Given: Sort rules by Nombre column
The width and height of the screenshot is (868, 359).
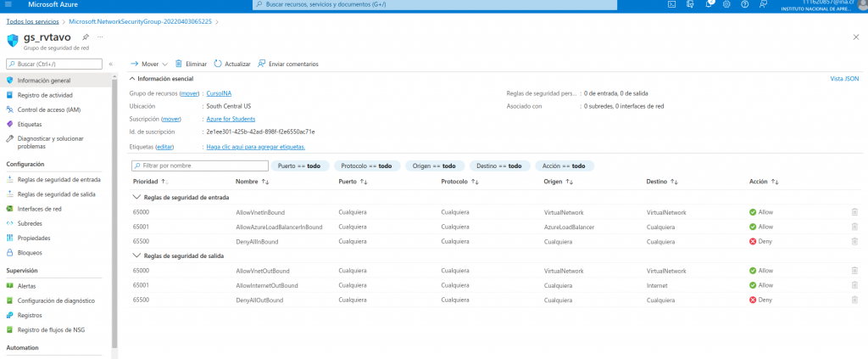Looking at the screenshot, I should pos(252,182).
